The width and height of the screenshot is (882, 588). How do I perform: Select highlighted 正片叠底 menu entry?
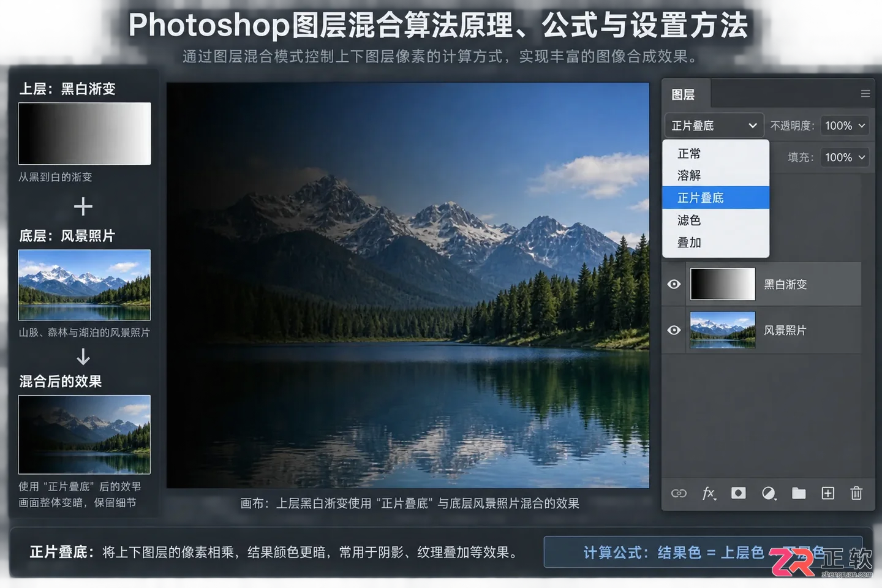click(715, 197)
